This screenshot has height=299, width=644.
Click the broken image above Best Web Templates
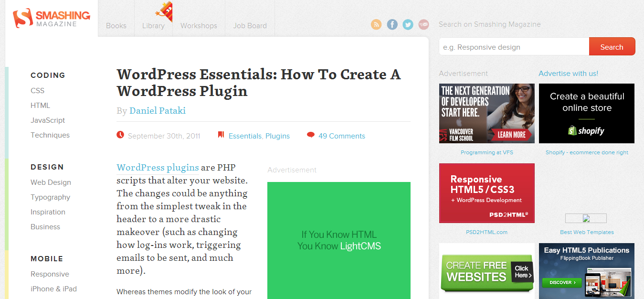(x=586, y=218)
